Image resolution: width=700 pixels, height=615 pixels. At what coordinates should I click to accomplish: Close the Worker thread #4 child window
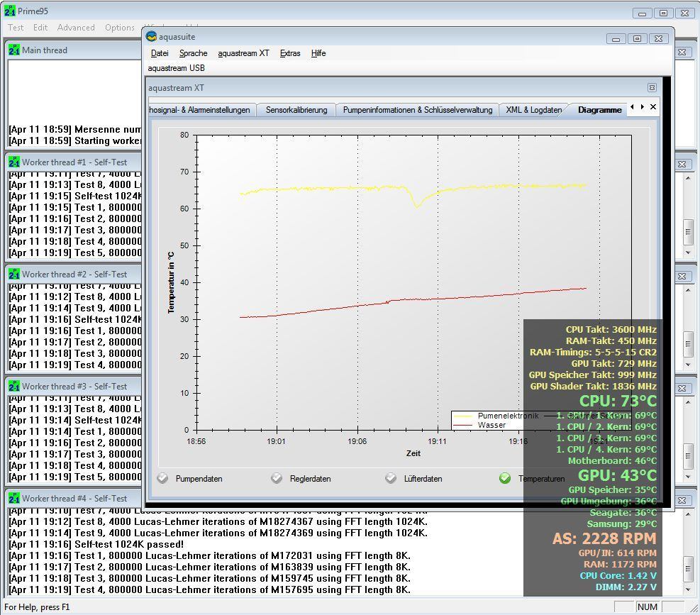[x=682, y=501]
